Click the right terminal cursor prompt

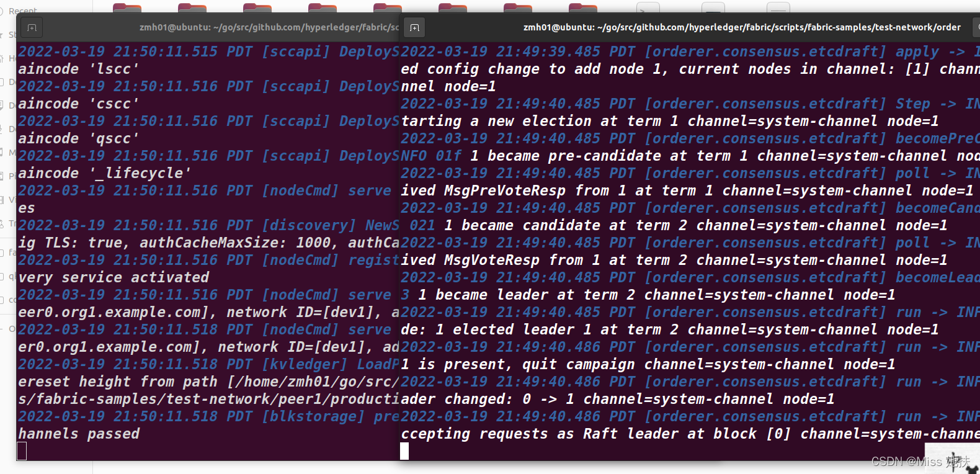click(404, 451)
